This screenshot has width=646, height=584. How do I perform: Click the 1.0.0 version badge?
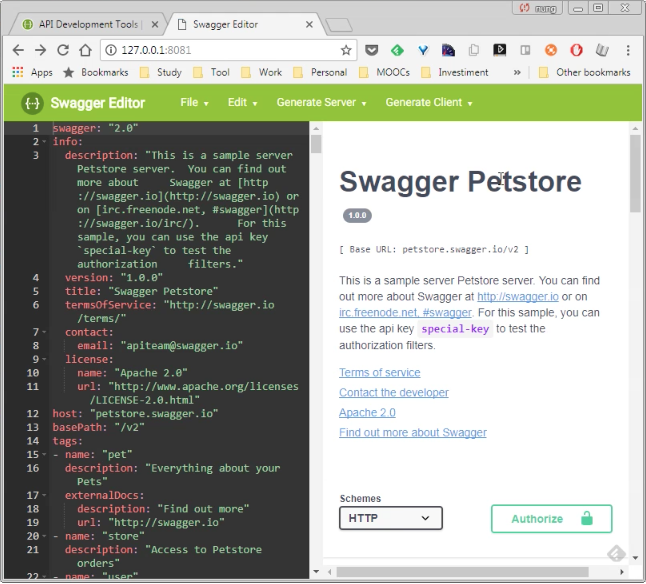click(357, 215)
